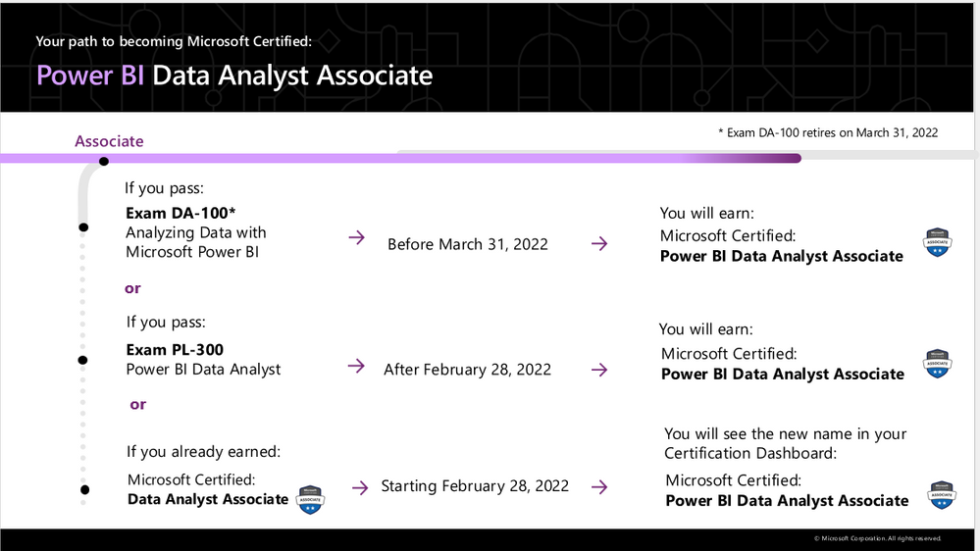The height and width of the screenshot is (551, 980).
Task: Click the purple 'Associate' level label
Action: (109, 141)
